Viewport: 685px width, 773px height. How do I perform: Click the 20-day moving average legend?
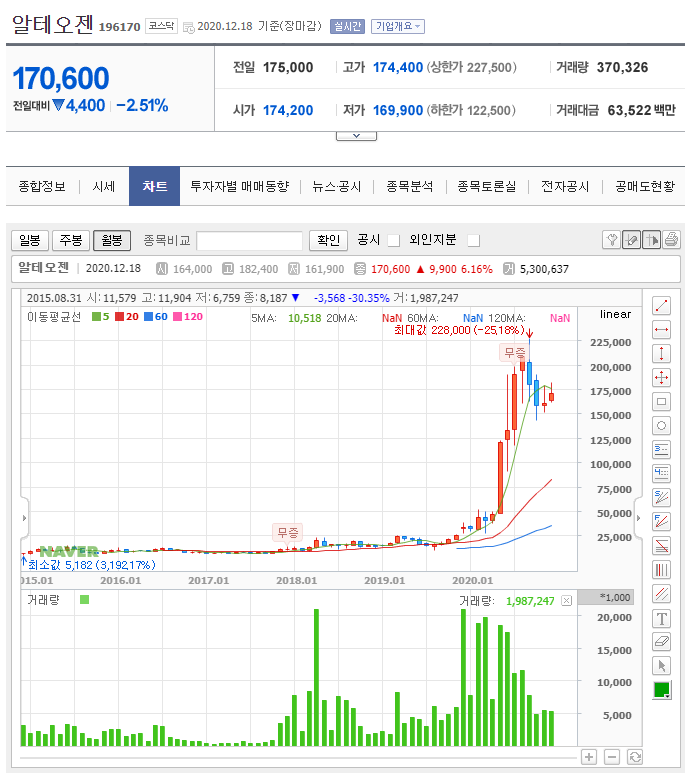tap(127, 316)
